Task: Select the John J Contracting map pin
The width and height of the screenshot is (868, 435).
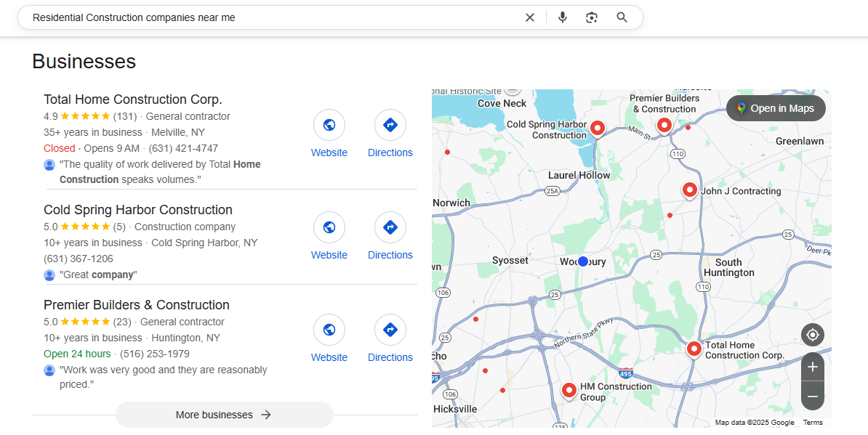Action: click(690, 190)
